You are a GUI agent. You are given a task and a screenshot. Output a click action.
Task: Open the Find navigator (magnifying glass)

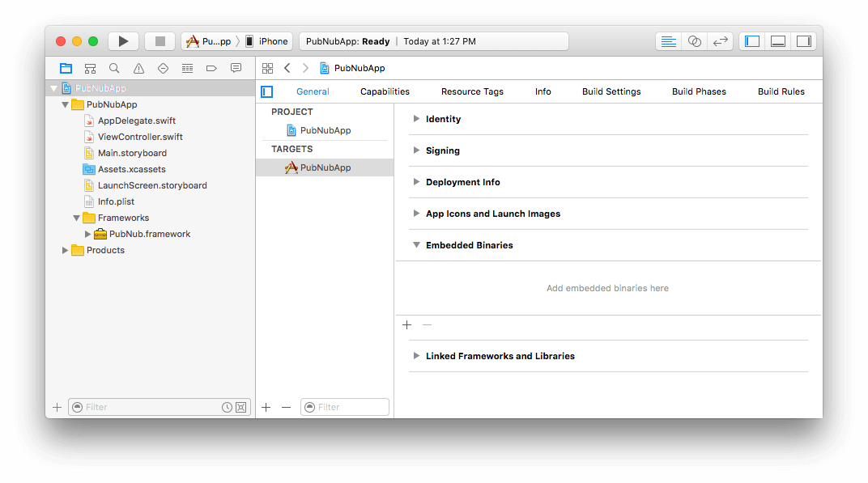click(x=114, y=68)
